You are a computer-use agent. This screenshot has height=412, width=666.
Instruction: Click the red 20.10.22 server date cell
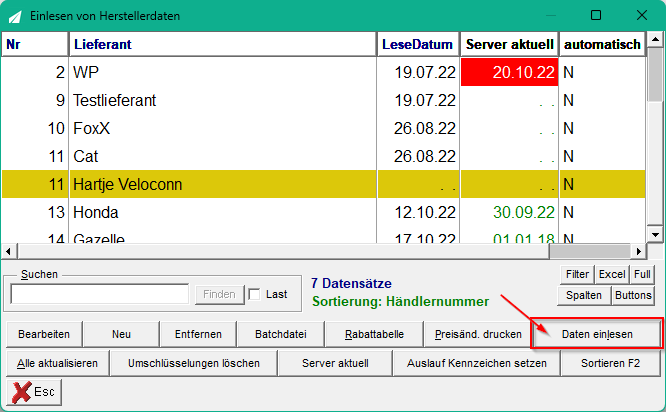[509, 72]
